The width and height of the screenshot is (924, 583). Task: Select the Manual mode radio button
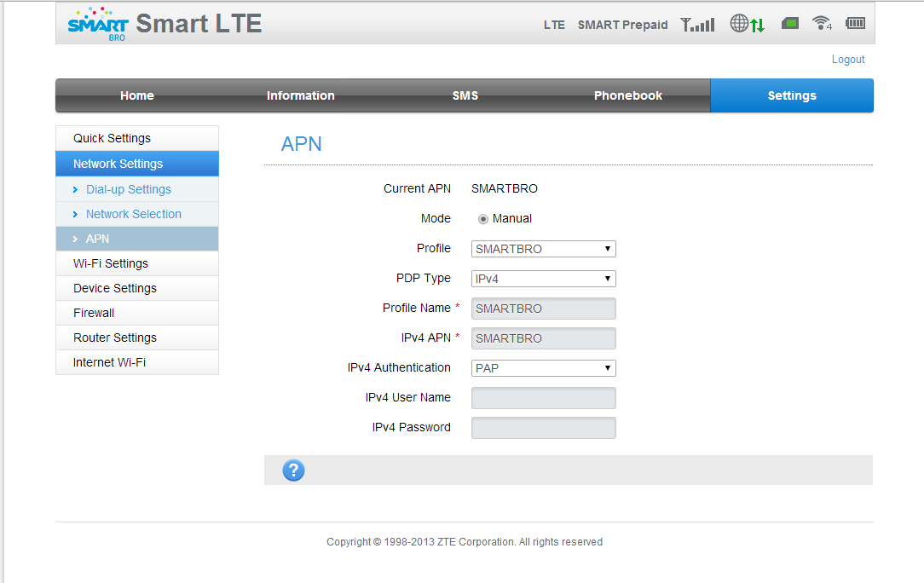click(483, 219)
